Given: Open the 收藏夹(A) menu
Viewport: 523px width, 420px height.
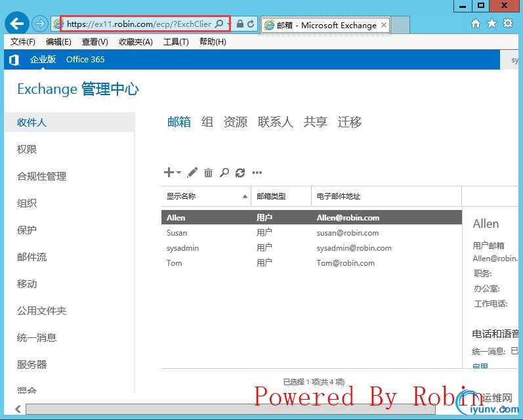Looking at the screenshot, I should (x=136, y=42).
